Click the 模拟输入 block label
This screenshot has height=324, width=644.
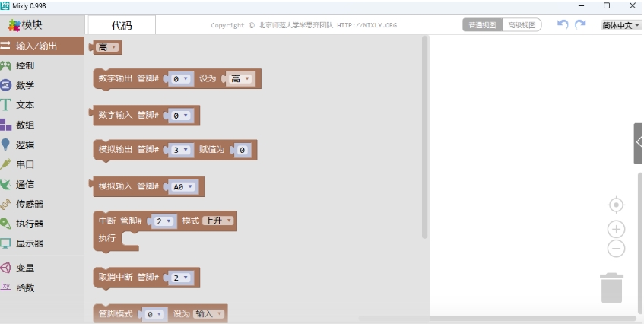pyautogui.click(x=116, y=186)
